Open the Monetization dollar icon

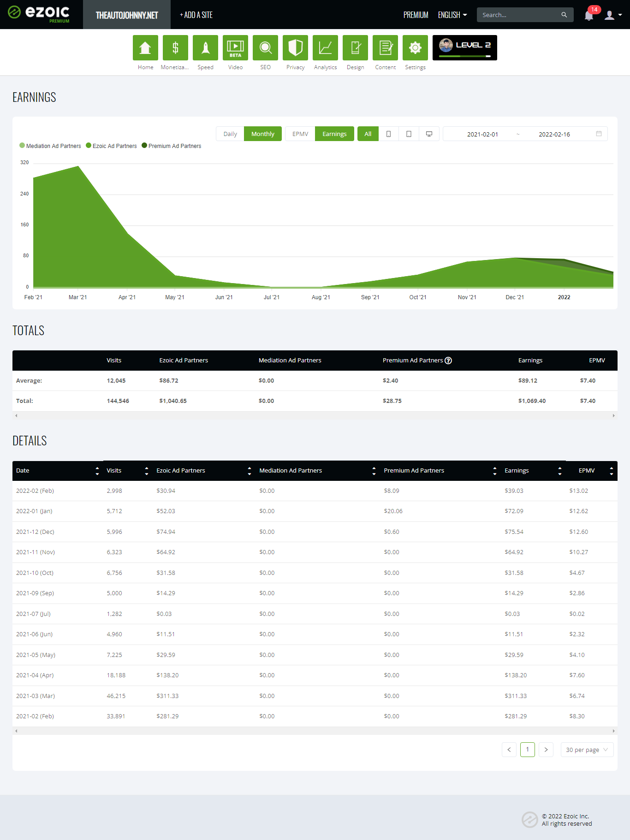click(x=175, y=47)
